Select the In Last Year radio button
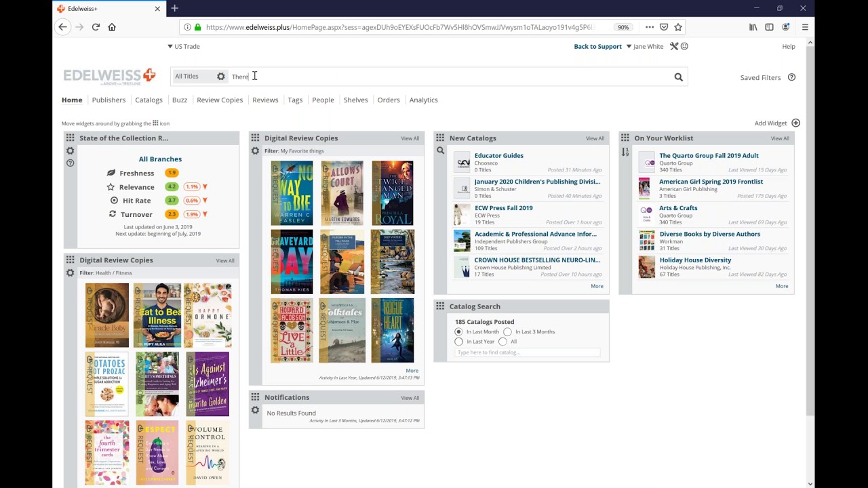 pos(458,342)
